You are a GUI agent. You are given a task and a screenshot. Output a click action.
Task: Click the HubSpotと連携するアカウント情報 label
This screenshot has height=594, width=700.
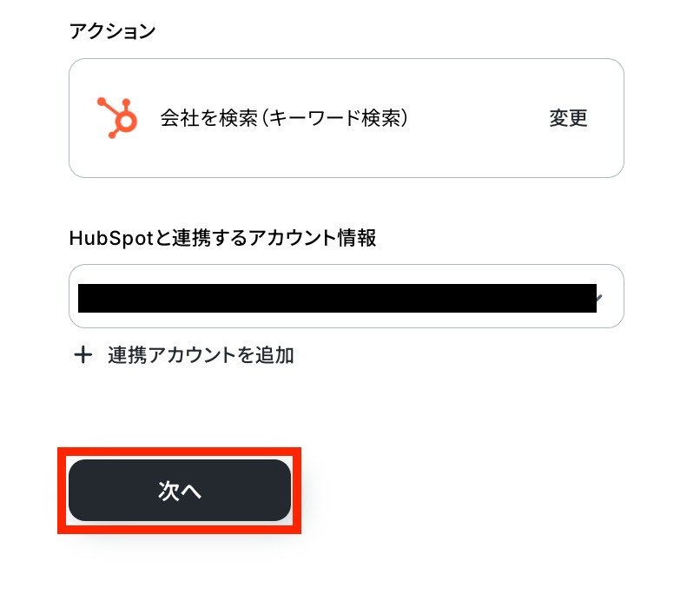point(222,238)
